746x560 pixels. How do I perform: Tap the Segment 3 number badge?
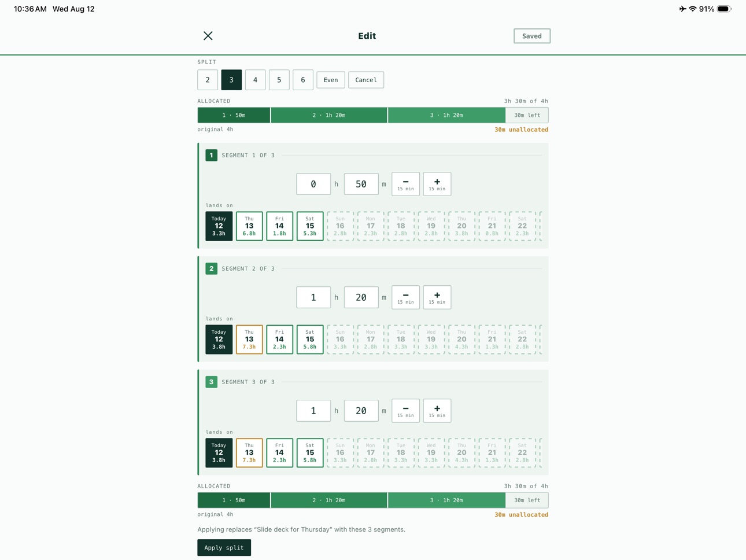click(211, 382)
